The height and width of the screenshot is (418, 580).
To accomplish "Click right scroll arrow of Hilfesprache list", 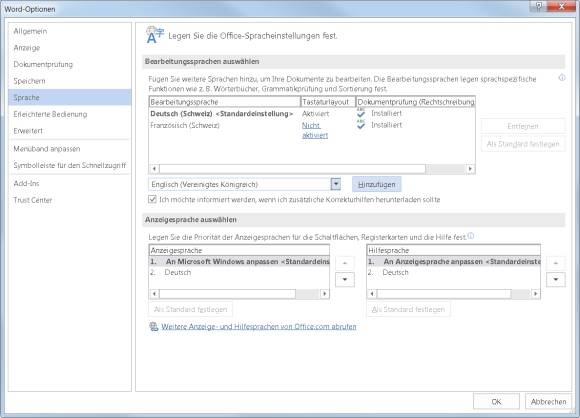I will click(x=536, y=294).
